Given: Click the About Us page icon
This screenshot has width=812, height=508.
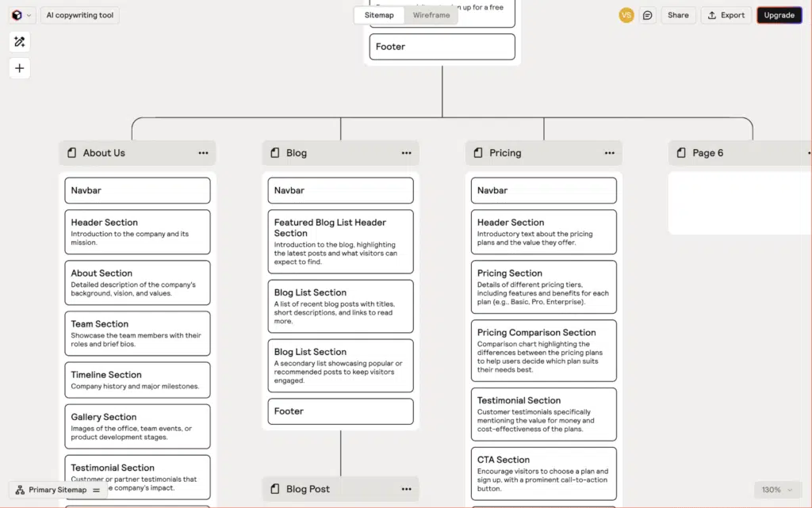Looking at the screenshot, I should pyautogui.click(x=72, y=153).
